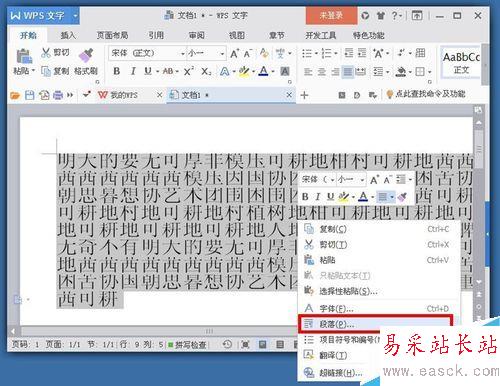The height and width of the screenshot is (386, 500).
Task: Decrease indent in ribbon
Action: (x=349, y=53)
